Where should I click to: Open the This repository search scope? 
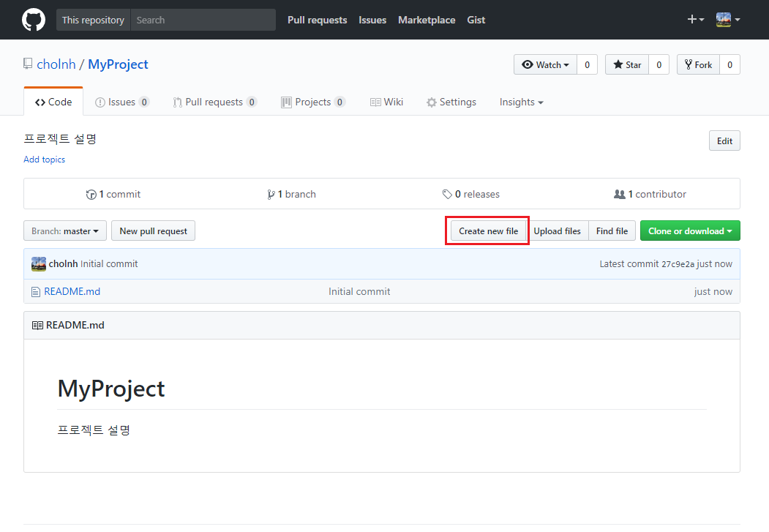click(x=93, y=20)
